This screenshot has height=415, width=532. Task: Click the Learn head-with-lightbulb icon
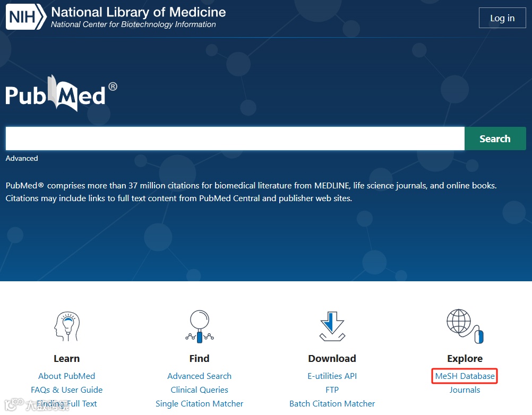click(67, 326)
